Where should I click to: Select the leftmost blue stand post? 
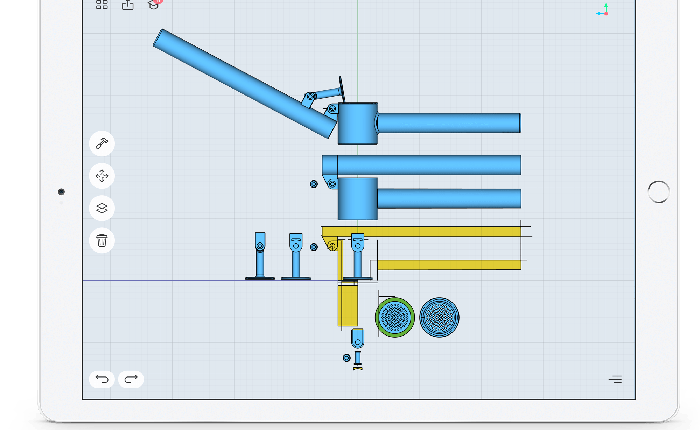260,256
